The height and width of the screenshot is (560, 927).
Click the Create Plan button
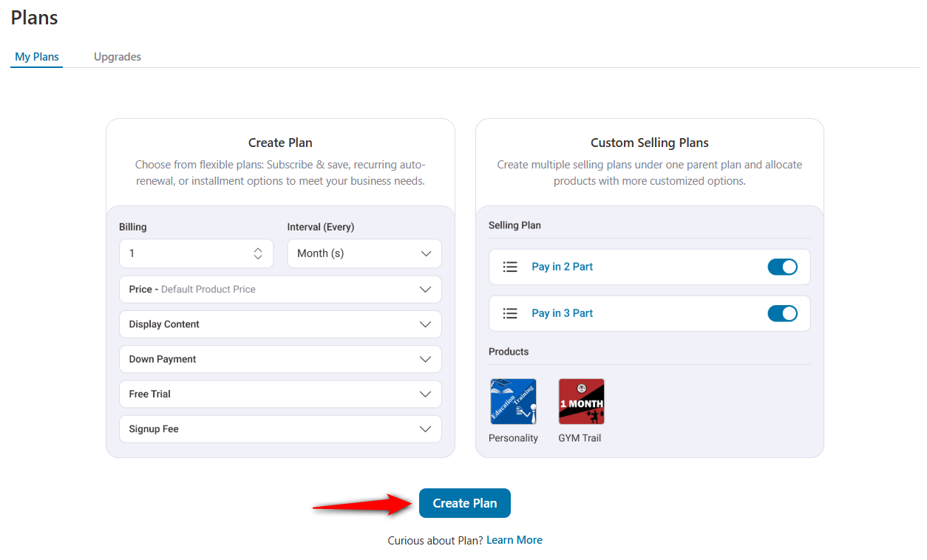[x=464, y=502]
